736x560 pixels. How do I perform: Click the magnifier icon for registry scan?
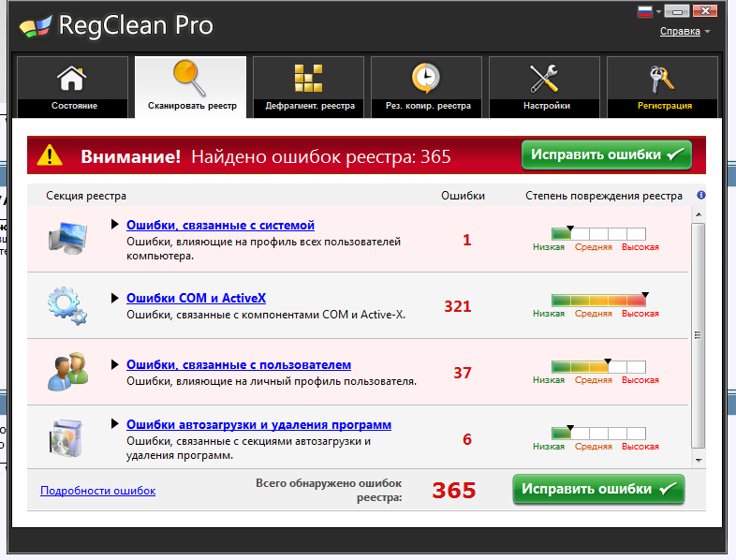click(190, 78)
